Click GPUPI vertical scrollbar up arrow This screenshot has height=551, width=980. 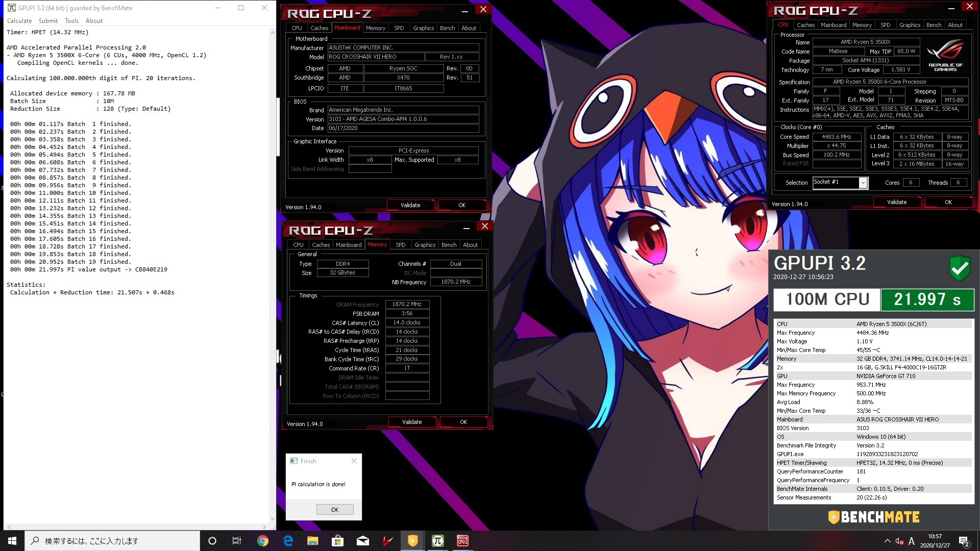coord(273,32)
